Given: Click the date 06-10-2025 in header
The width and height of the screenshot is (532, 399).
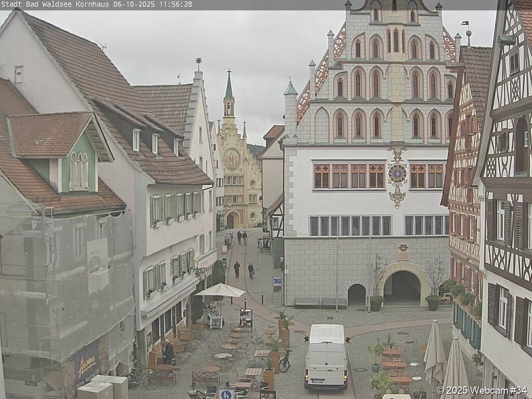Looking at the screenshot, I should (x=132, y=4).
